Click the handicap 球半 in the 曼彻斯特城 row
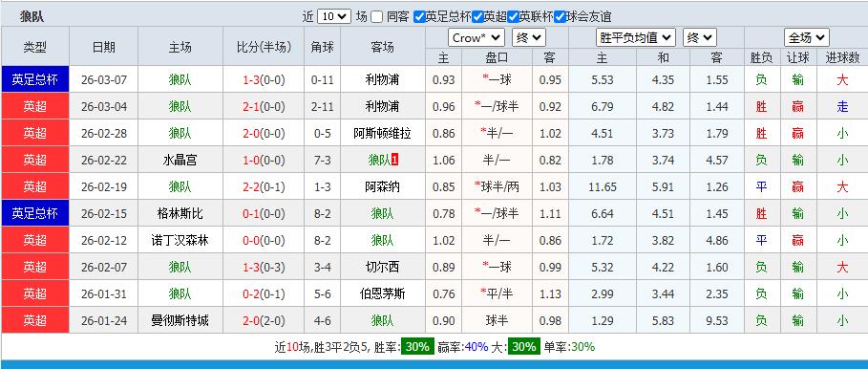 tap(497, 320)
